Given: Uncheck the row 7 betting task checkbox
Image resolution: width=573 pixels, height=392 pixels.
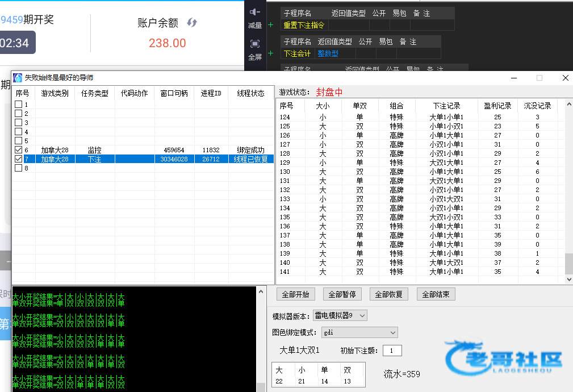Looking at the screenshot, I should [19, 159].
